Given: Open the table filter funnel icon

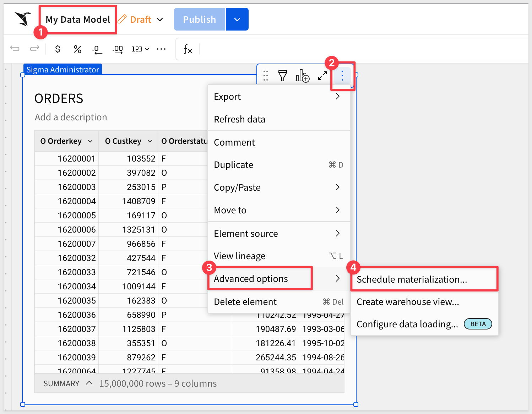Looking at the screenshot, I should (282, 76).
